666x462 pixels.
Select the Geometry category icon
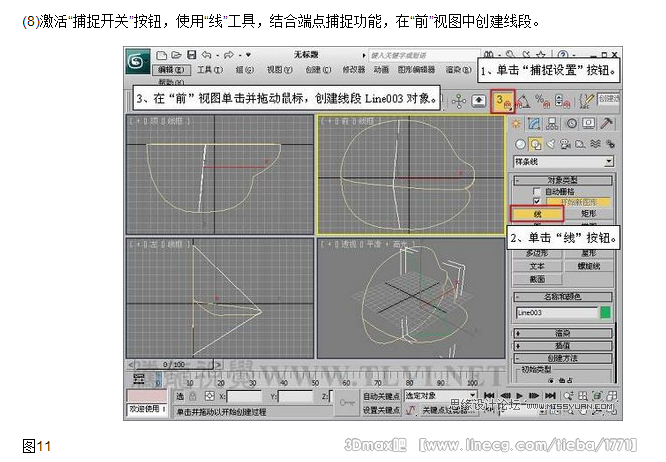click(520, 144)
